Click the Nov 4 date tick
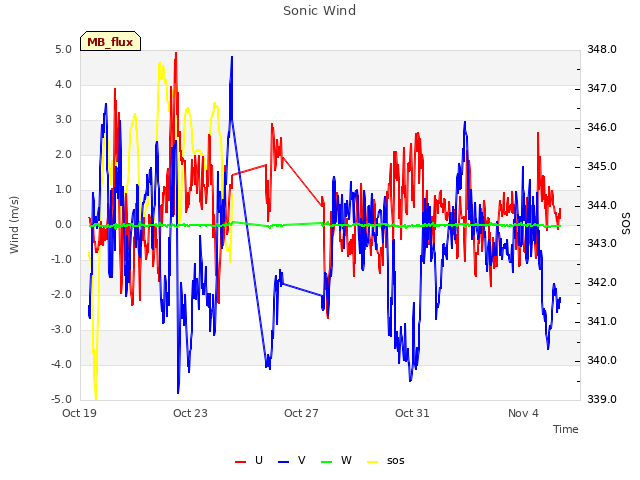 [523, 413]
